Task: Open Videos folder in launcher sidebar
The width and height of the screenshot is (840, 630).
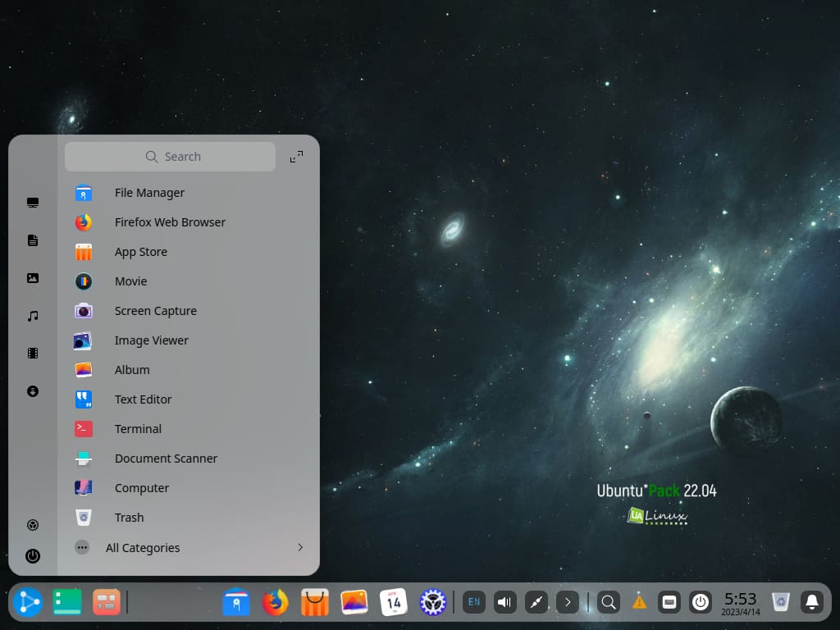Action: tap(33, 353)
